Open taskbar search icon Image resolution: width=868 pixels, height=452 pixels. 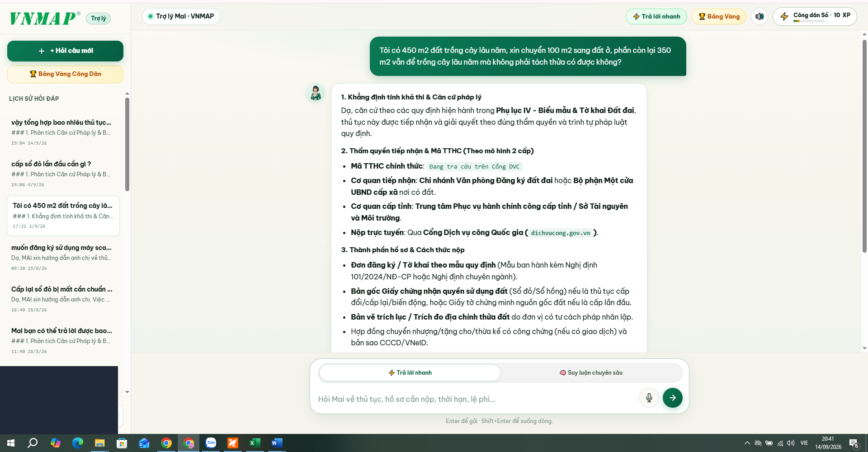[33, 443]
